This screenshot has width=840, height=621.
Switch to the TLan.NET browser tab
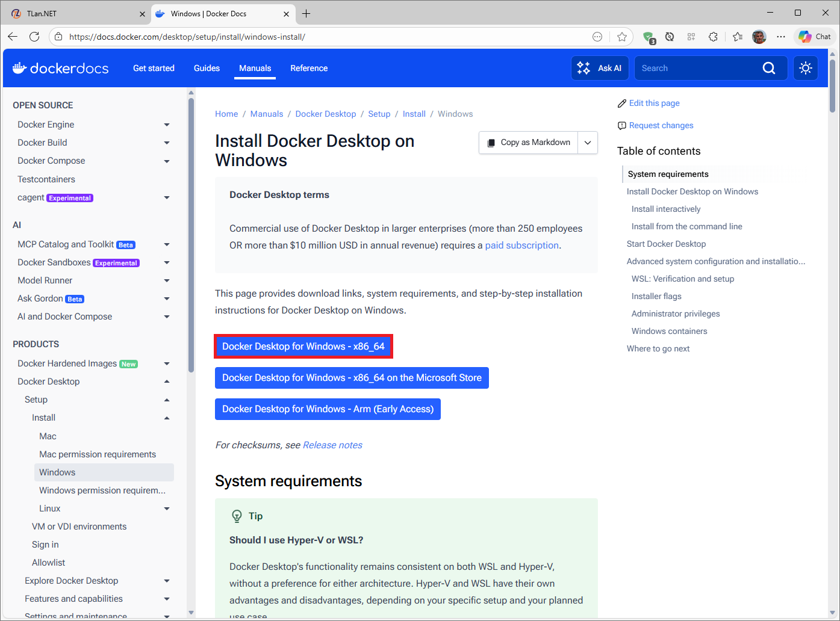coord(75,13)
